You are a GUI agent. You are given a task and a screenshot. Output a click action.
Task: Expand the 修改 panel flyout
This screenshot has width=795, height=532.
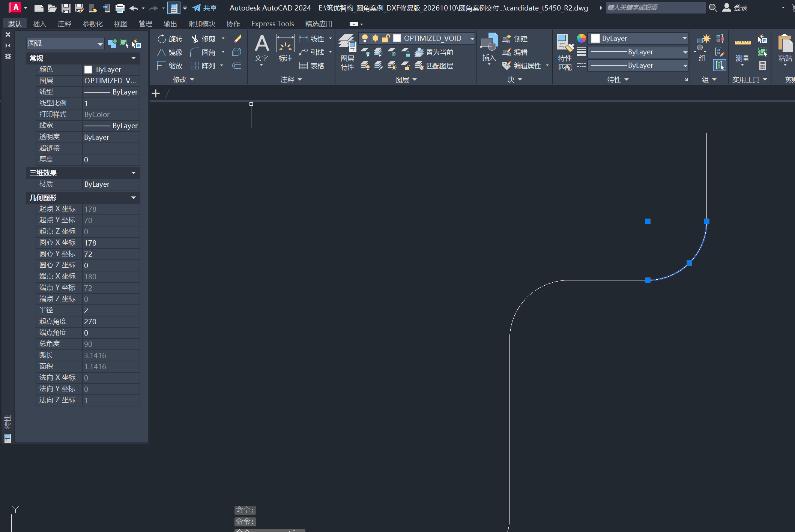183,79
